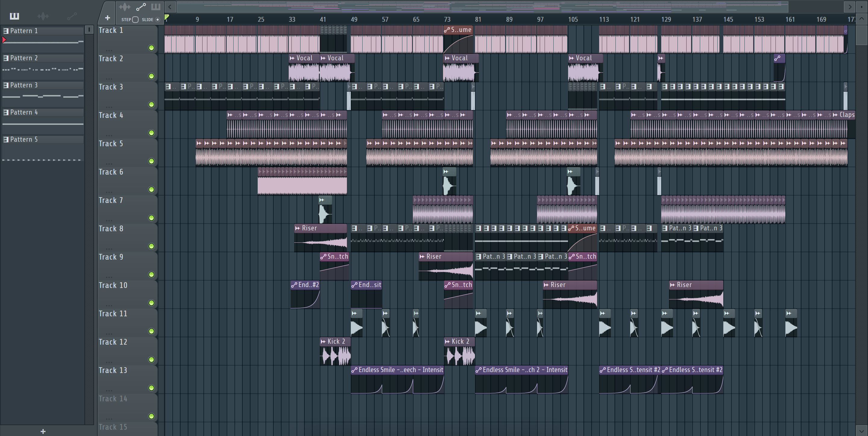Click icon of first Endless S..tensit #2 clip

[x=603, y=370]
